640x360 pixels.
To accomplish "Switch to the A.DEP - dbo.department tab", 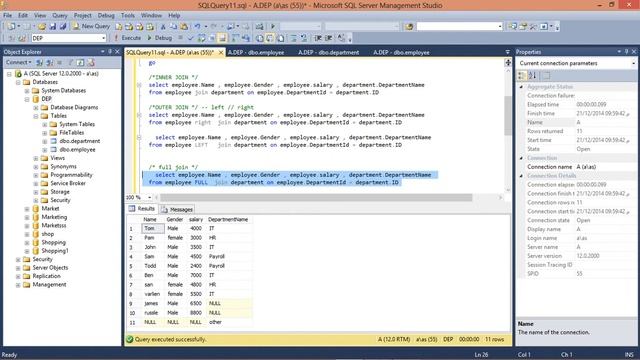I will [x=329, y=52].
